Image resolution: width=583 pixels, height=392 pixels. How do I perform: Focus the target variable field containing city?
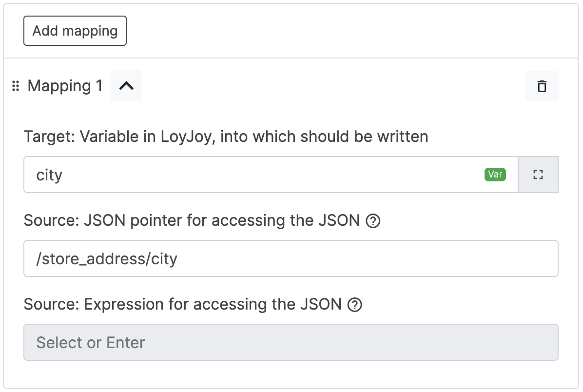click(x=244, y=175)
